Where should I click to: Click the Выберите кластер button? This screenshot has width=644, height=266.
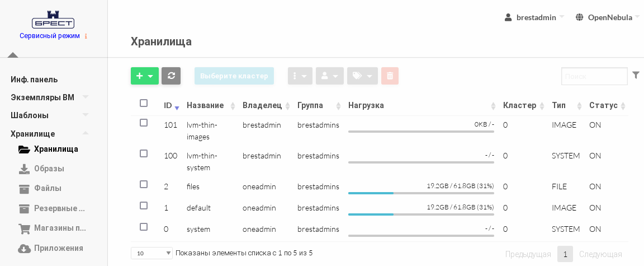click(234, 76)
